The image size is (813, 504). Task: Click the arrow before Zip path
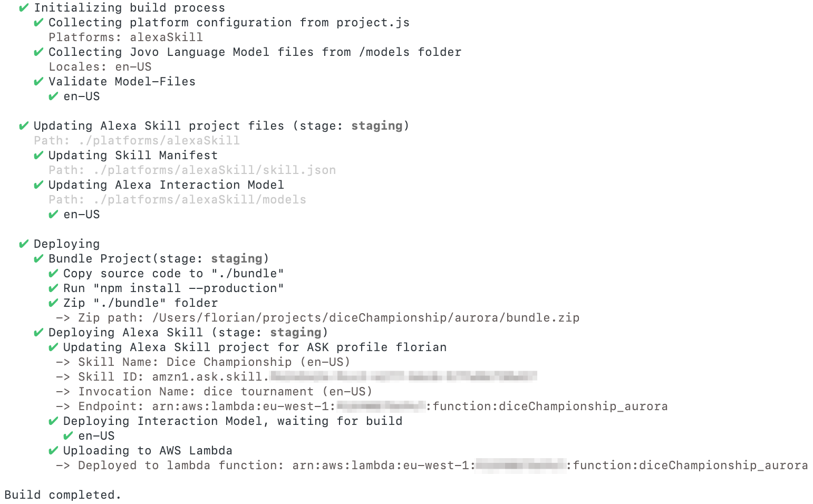pos(63,318)
